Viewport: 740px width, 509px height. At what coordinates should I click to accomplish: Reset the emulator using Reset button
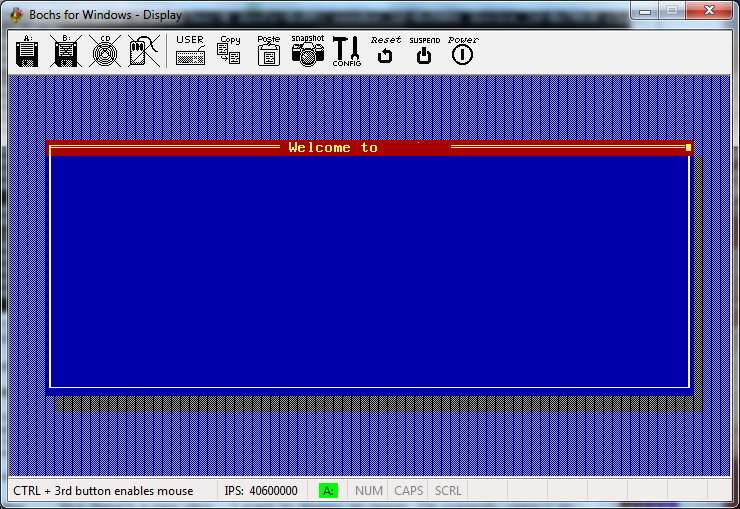[x=385, y=51]
